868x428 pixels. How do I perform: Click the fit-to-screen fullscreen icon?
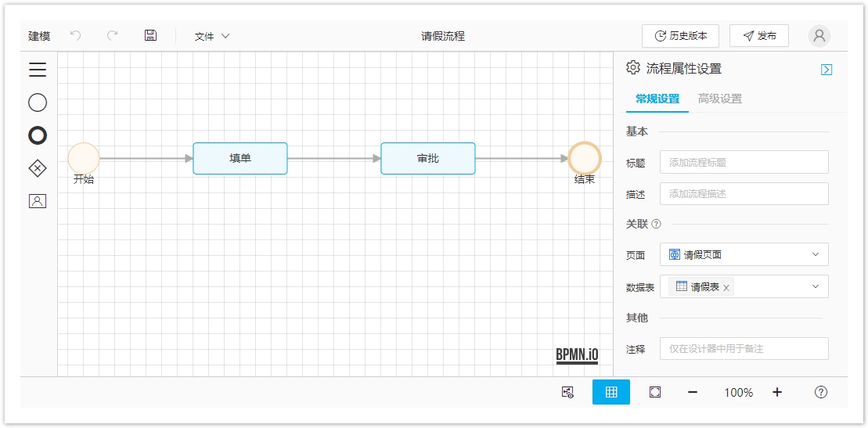655,392
